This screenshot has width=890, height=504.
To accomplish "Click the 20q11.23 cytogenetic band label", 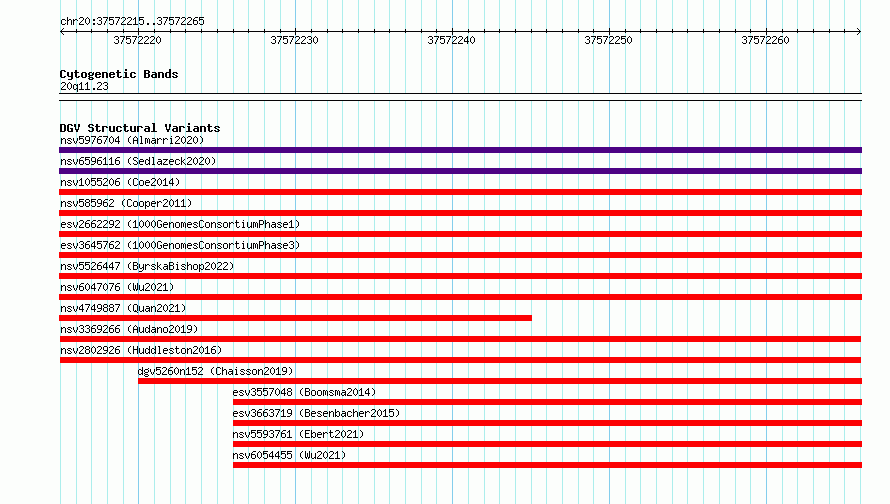I will (84, 86).
